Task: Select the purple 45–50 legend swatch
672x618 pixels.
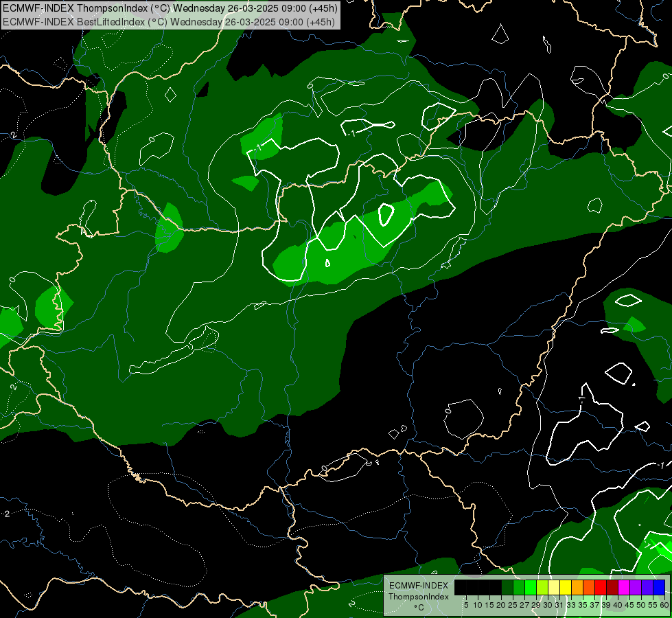Action: [x=636, y=587]
